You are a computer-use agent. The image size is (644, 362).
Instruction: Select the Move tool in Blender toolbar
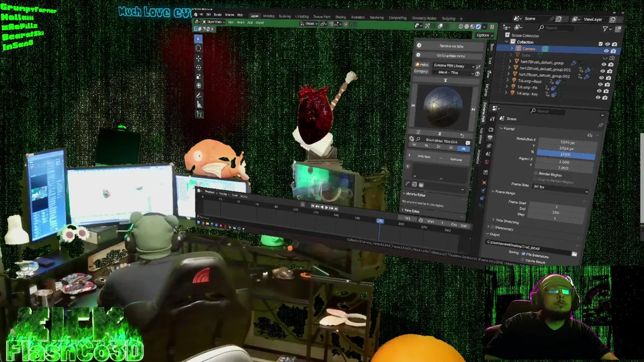point(198,58)
